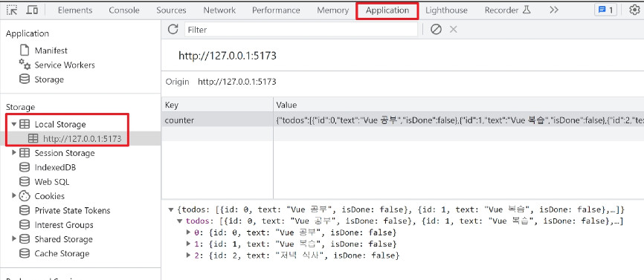This screenshot has height=280, width=644.
Task: Open Cache Storage
Action: 62,253
